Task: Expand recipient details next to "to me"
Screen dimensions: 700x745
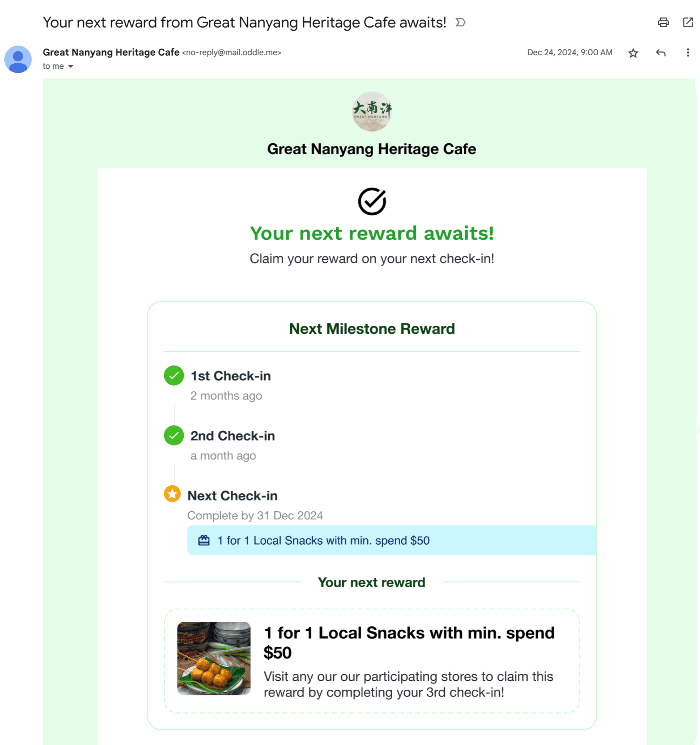Action: tap(71, 66)
